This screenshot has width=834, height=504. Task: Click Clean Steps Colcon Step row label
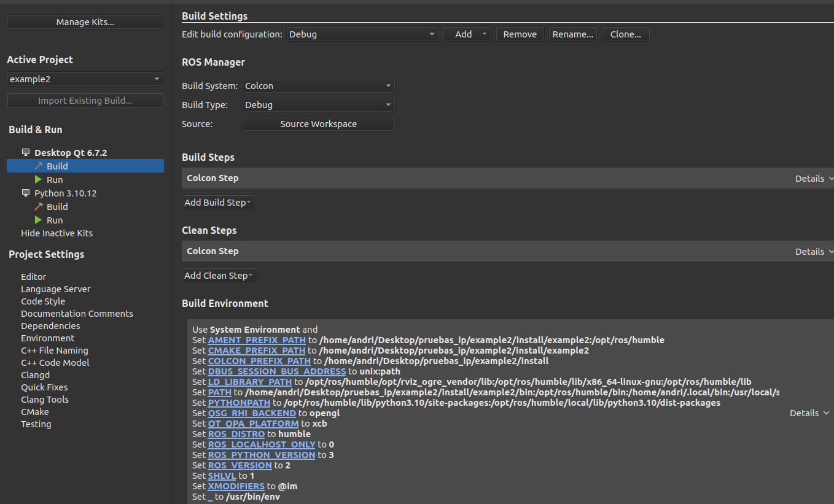tap(212, 251)
